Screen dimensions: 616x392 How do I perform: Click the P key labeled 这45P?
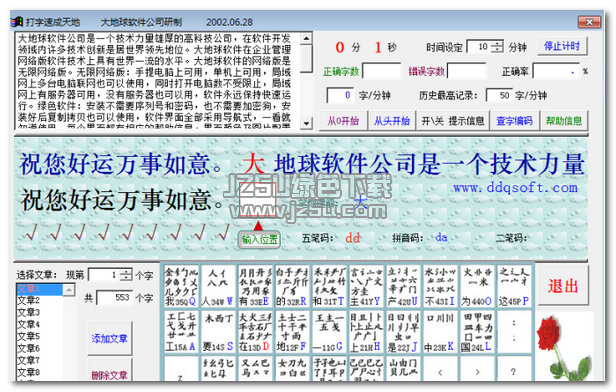point(514,286)
